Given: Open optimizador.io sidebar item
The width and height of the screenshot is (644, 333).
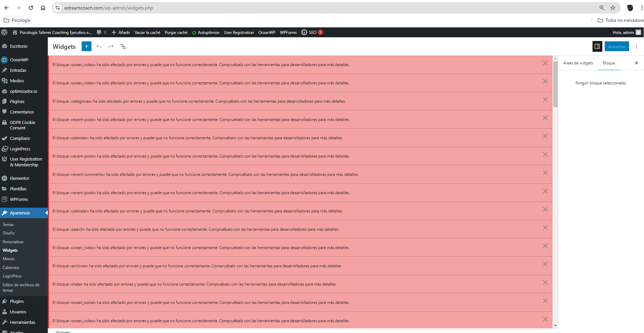Looking at the screenshot, I should coord(23,91).
